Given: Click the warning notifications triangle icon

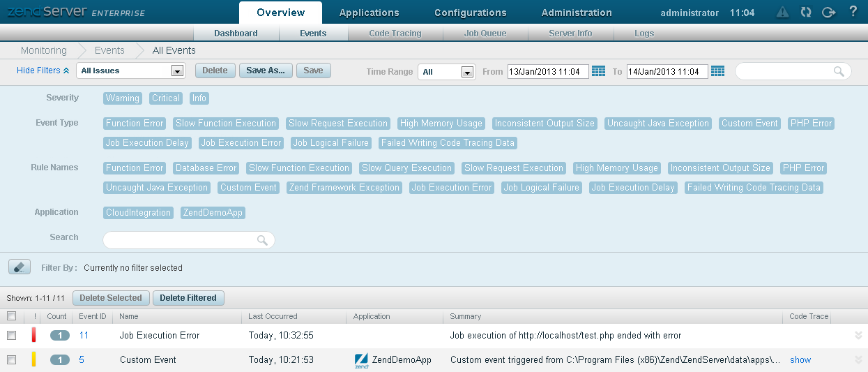Looking at the screenshot, I should point(783,12).
